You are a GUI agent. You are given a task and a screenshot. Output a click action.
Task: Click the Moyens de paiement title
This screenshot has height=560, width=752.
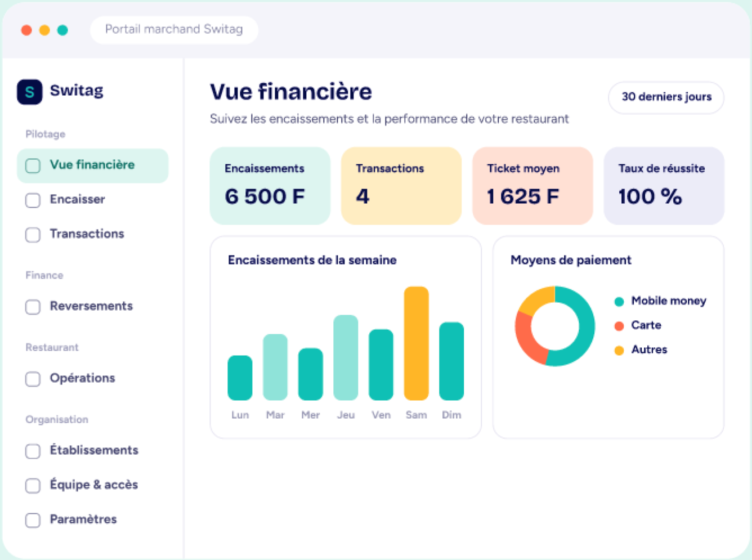pos(571,260)
